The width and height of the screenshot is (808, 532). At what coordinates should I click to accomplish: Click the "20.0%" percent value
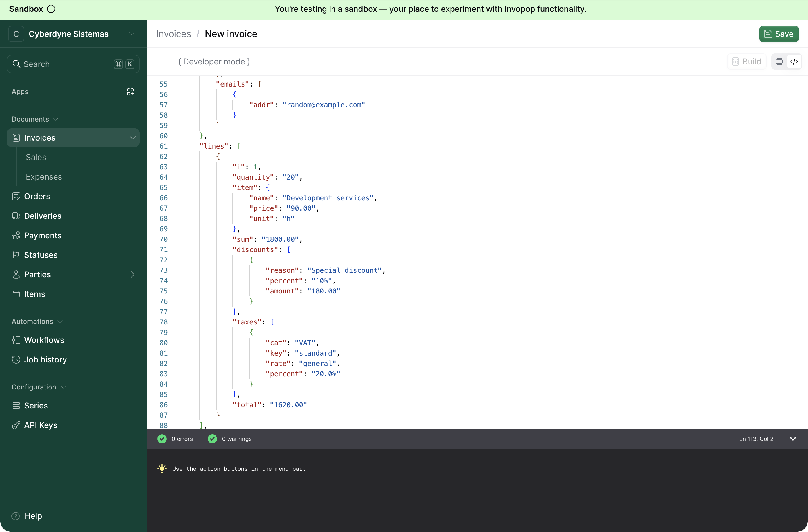click(x=326, y=374)
